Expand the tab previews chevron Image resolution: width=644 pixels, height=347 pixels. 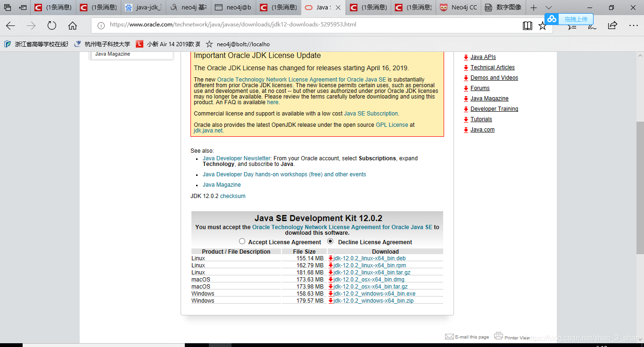[548, 8]
